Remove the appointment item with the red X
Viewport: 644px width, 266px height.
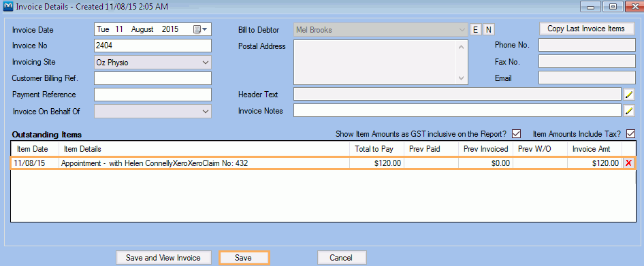pos(628,163)
